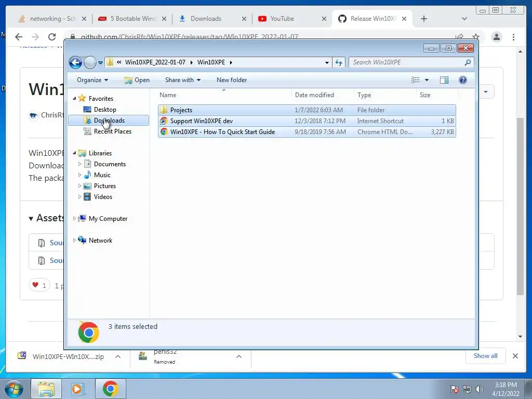Open the Organize menu
Viewport: 532px width, 399px height.
92,80
